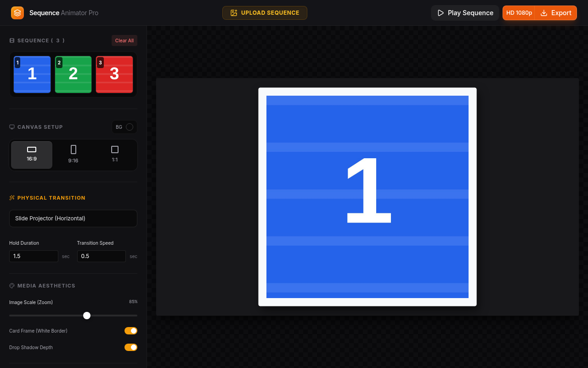The width and height of the screenshot is (588, 368).
Task: Click the orange Sequence Animator logo icon
Action: [17, 13]
